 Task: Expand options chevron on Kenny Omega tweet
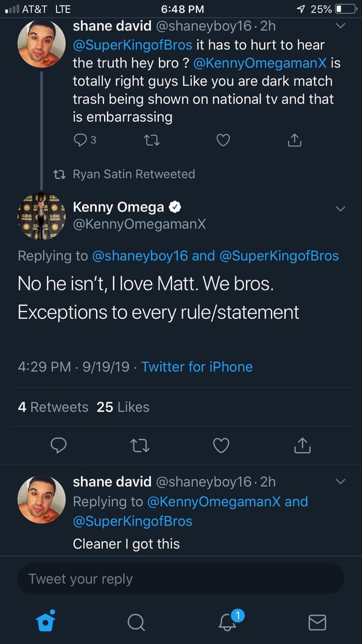(x=339, y=208)
